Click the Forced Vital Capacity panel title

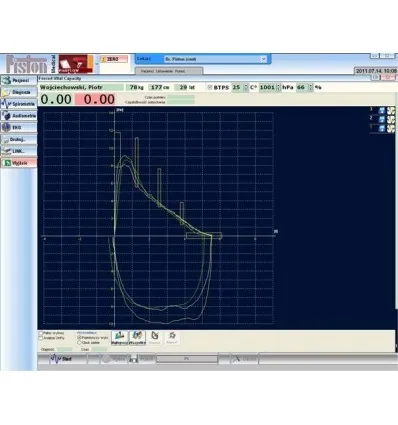[x=60, y=78]
